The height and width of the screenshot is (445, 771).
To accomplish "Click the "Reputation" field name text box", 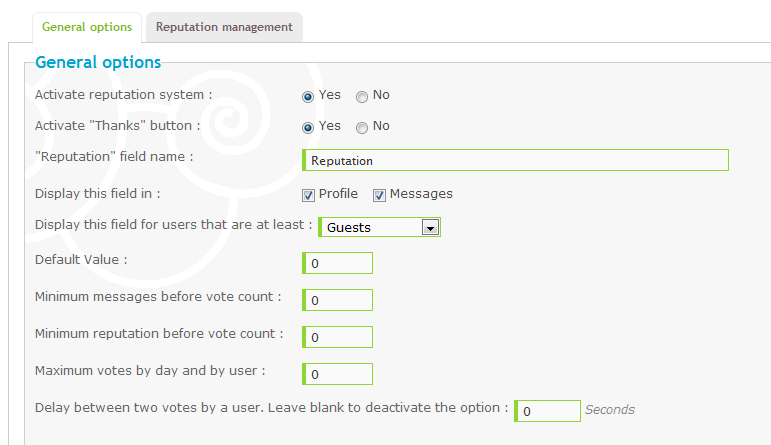I will [515, 160].
